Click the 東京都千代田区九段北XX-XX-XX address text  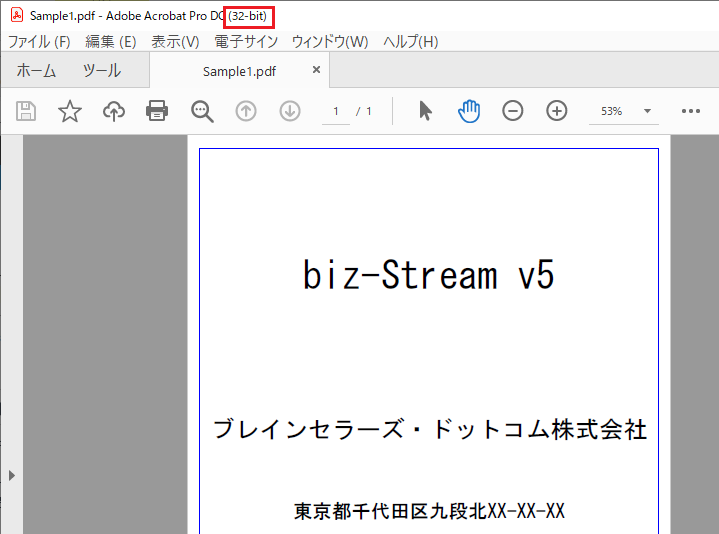click(x=429, y=511)
